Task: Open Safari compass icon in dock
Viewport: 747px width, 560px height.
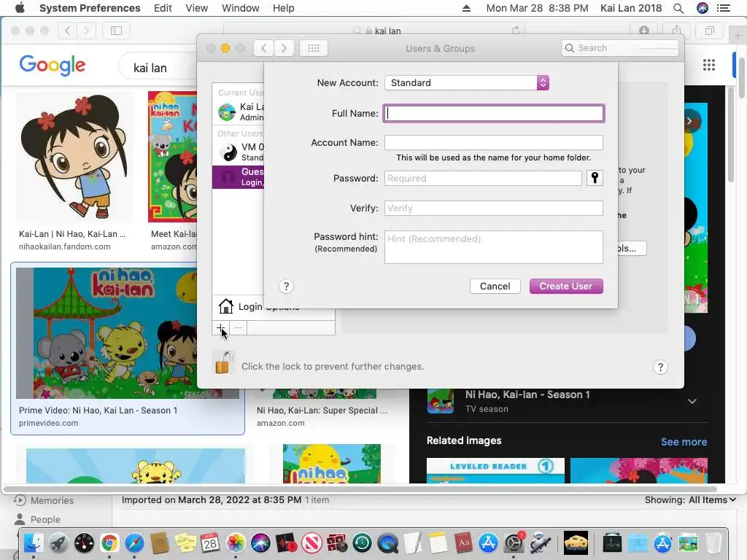Action: 134,542
